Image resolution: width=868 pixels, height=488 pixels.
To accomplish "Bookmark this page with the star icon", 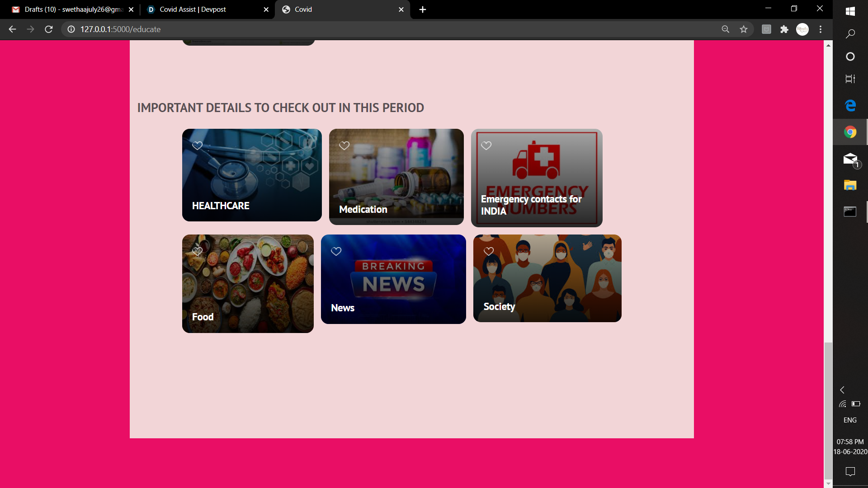I will pos(744,29).
